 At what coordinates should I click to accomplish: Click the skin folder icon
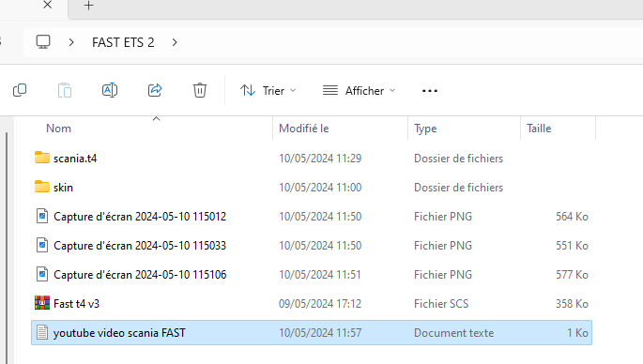(x=42, y=187)
